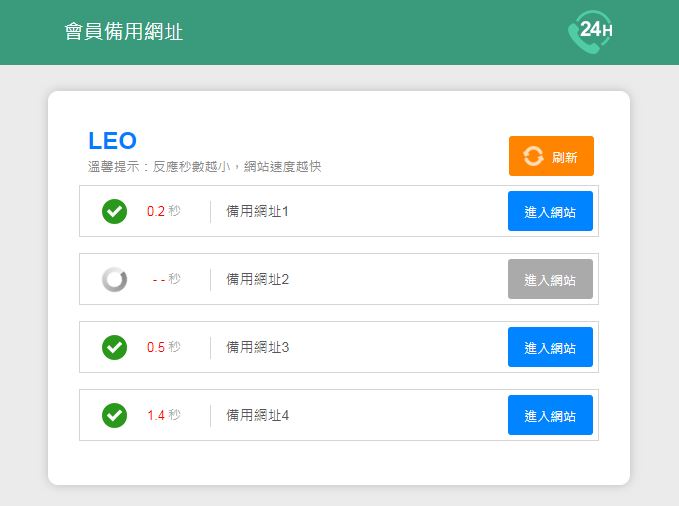Enter site via 備用網址1 進入網站 button
The width and height of the screenshot is (679, 506).
click(550, 211)
